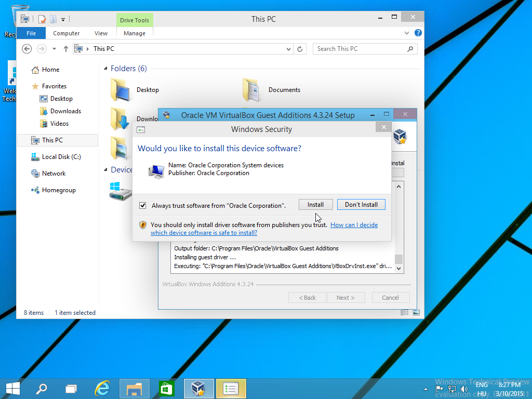The width and height of the screenshot is (532, 399).
Task: Click New folder icon in Quick Access Toolbar
Action: (54, 19)
